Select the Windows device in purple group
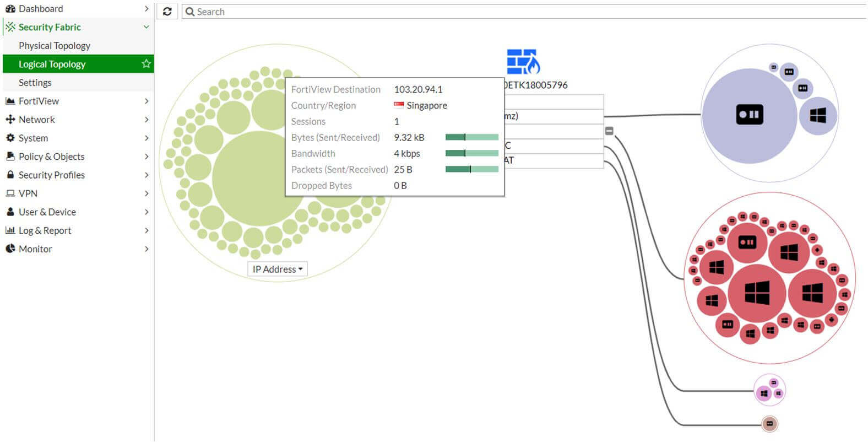The height and width of the screenshot is (442, 868). [818, 115]
